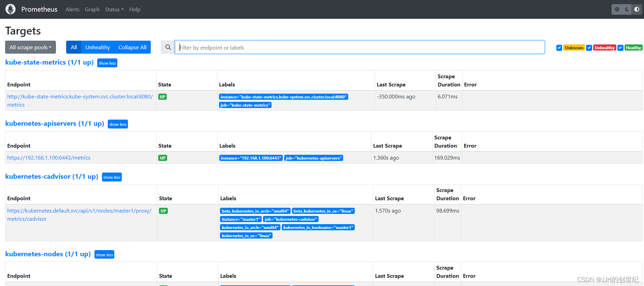
Task: Show only Unhealthy targets
Action: [98, 47]
